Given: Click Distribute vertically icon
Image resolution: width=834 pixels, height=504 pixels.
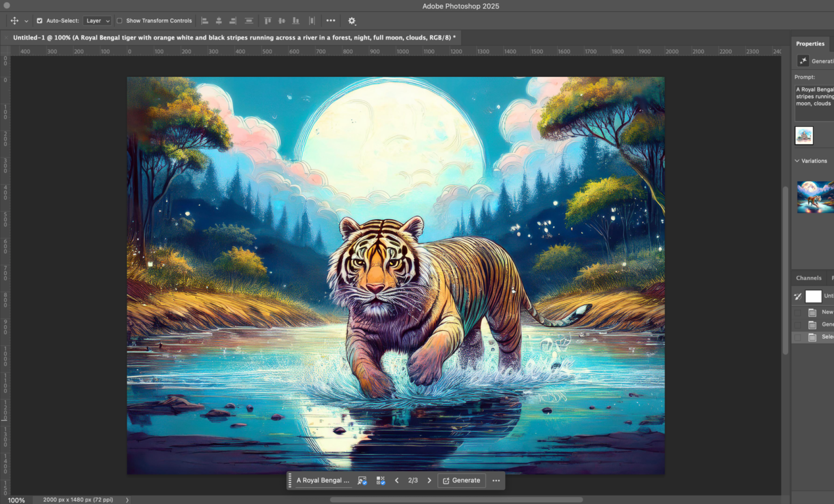Looking at the screenshot, I should (249, 21).
